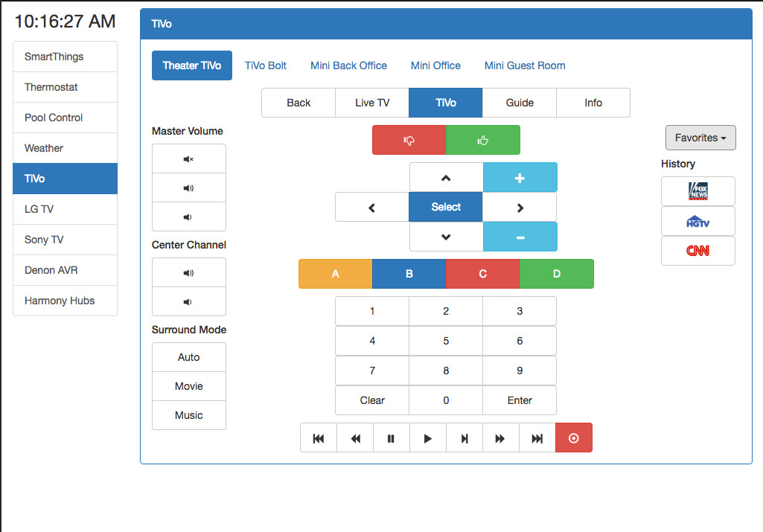Click the green D button

tap(557, 274)
